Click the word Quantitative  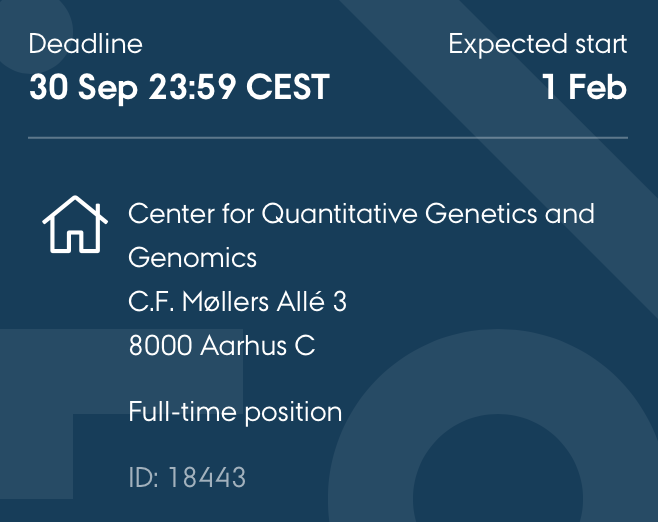[x=340, y=214]
